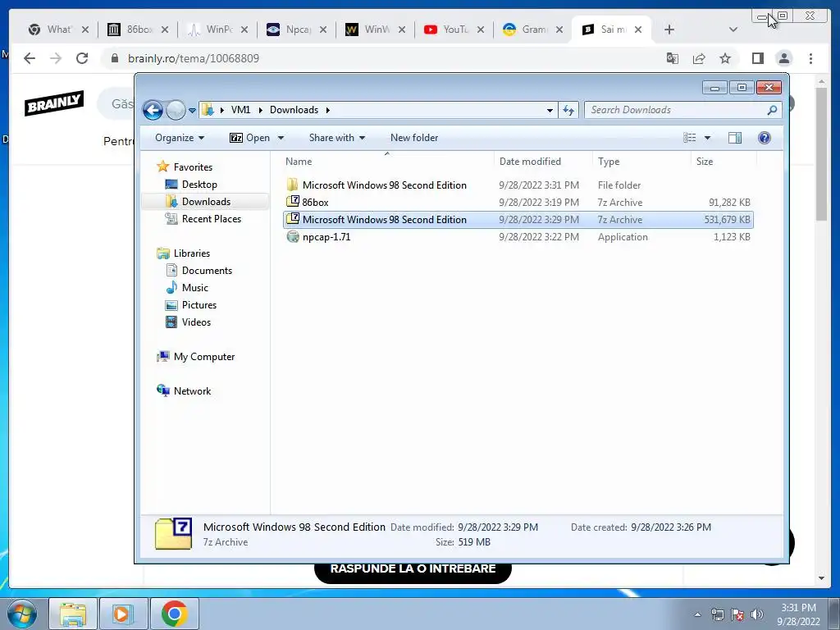Select the Microsoft Windows 98 7z Archive row

click(518, 220)
